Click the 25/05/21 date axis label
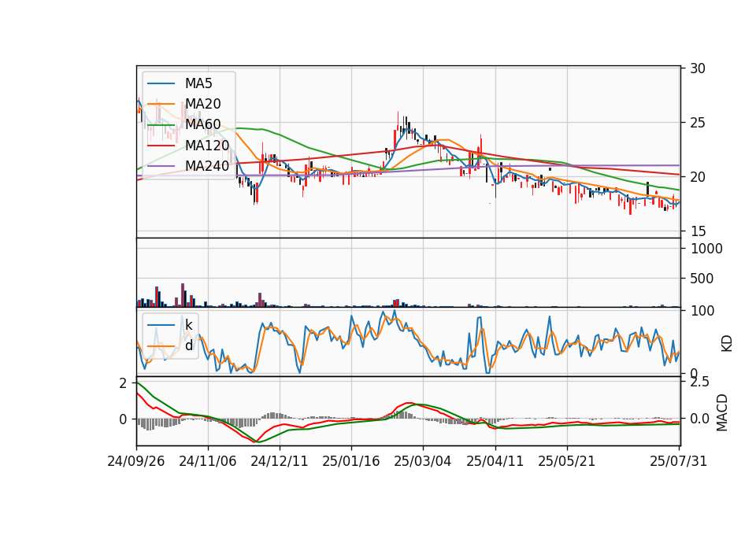The image size is (756, 543). point(566,461)
